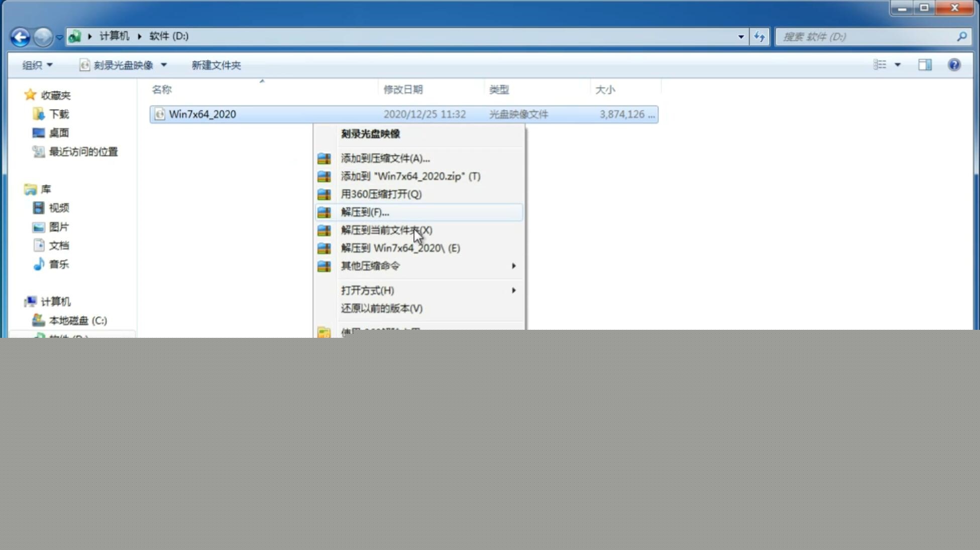Viewport: 980px width, 550px height.
Task: Click 360 zip icon beside 其他压缩命令
Action: (x=324, y=266)
